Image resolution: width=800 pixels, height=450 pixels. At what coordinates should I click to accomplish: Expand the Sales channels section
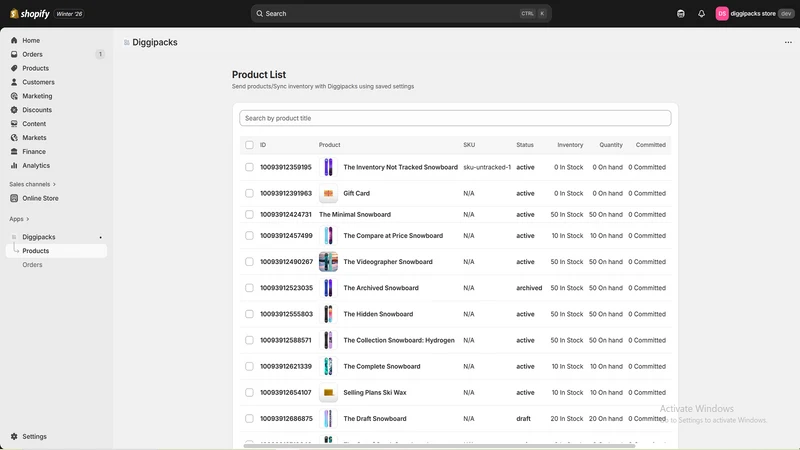tap(32, 184)
